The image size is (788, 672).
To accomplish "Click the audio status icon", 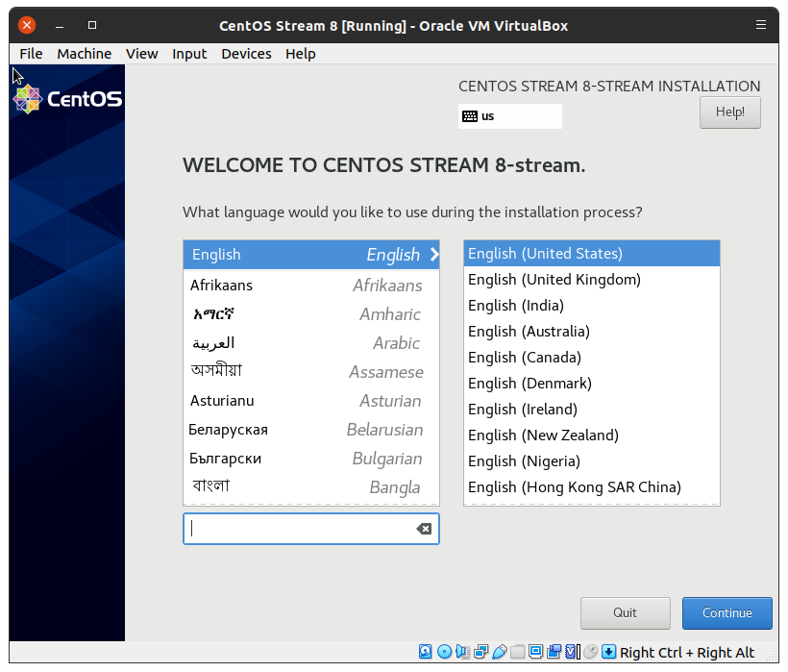I will (x=462, y=652).
